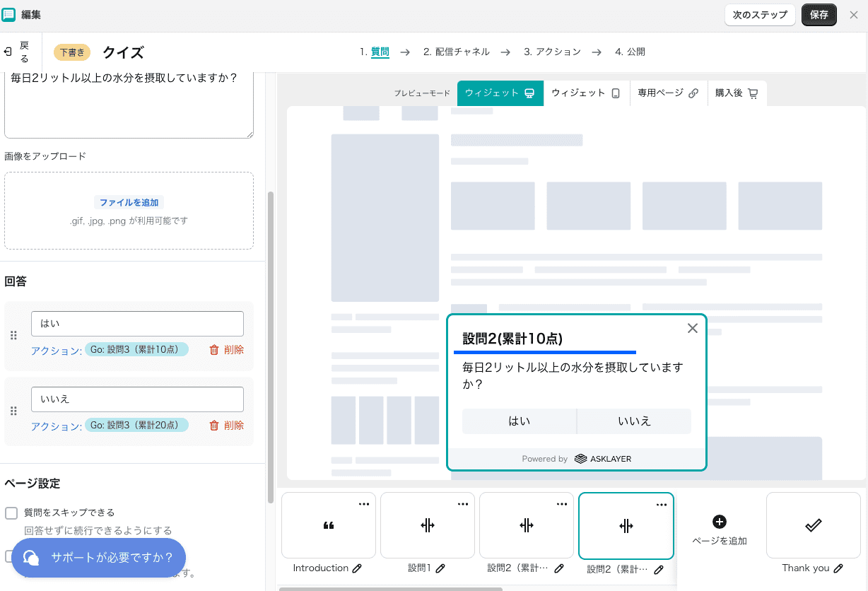Image resolution: width=868 pixels, height=591 pixels.
Task: Select the 設問1 page thumbnail
Action: coord(427,525)
